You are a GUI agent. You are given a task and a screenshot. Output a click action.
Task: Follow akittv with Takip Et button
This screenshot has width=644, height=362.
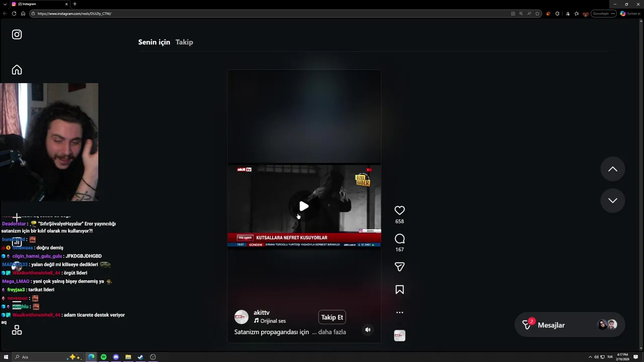[x=332, y=317]
